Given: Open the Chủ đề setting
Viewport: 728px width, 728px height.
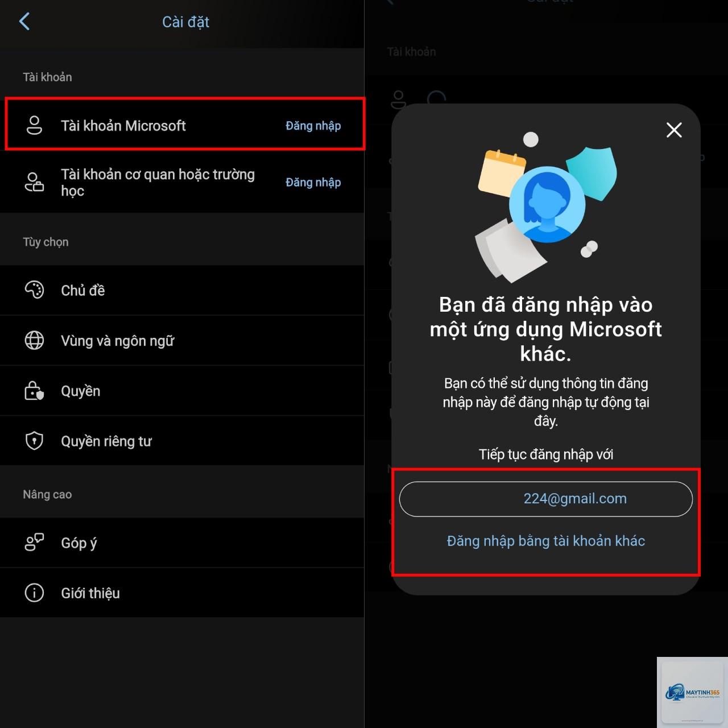Looking at the screenshot, I should pos(182,290).
